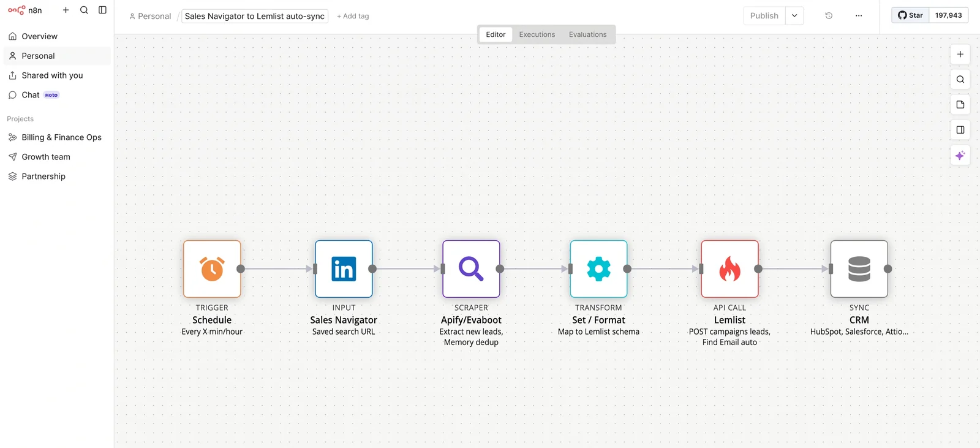This screenshot has width=980, height=448.
Task: Select the Schedule trigger node
Action: 212,269
